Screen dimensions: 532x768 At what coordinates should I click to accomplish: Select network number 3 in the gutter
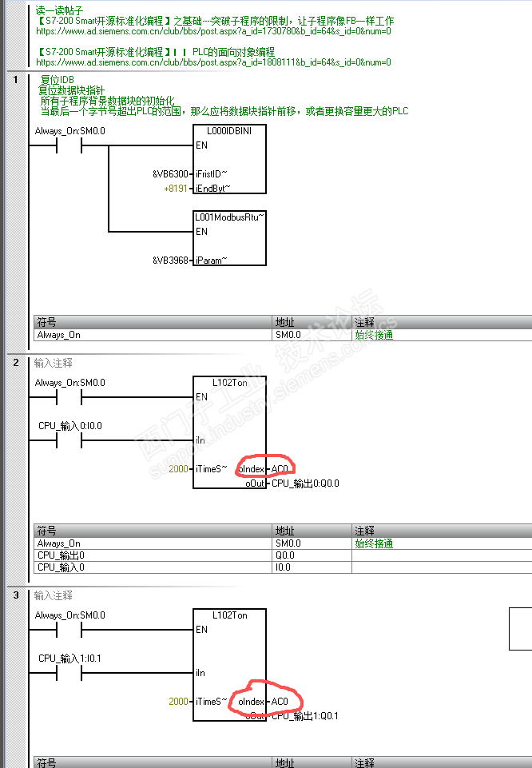pyautogui.click(x=16, y=595)
